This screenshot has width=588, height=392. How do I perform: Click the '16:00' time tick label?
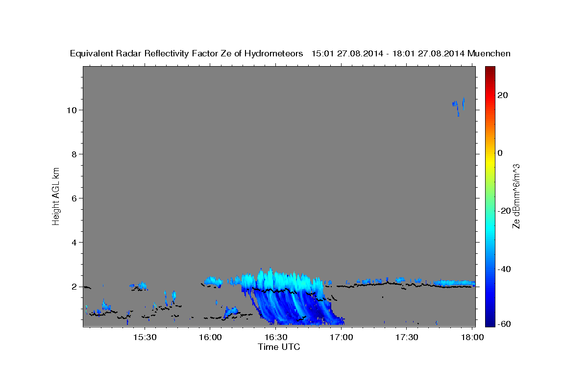pyautogui.click(x=211, y=337)
